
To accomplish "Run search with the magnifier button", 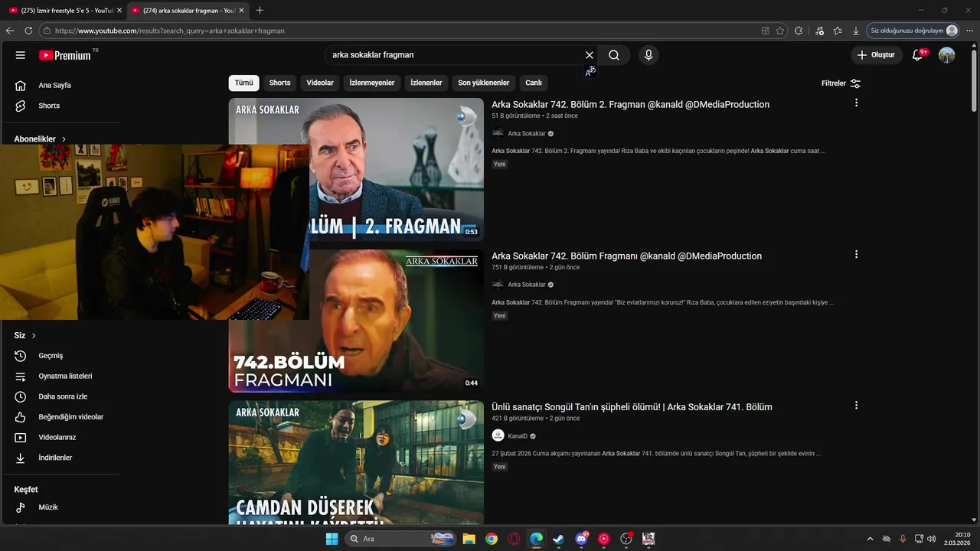I will [614, 55].
